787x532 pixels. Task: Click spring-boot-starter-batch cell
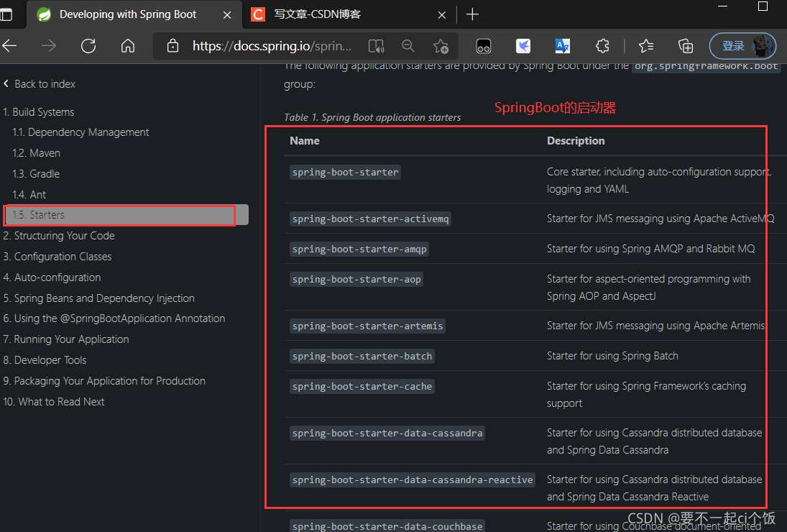coord(362,357)
